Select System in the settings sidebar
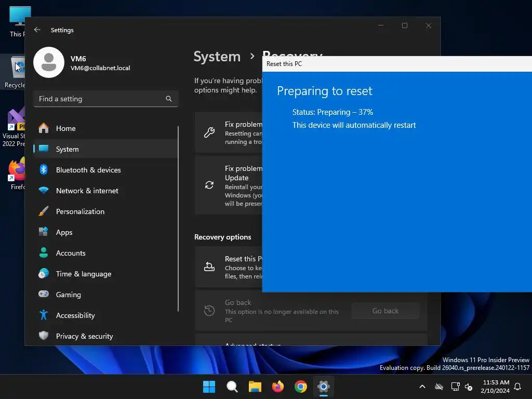Image resolution: width=532 pixels, height=399 pixels. tap(105, 149)
